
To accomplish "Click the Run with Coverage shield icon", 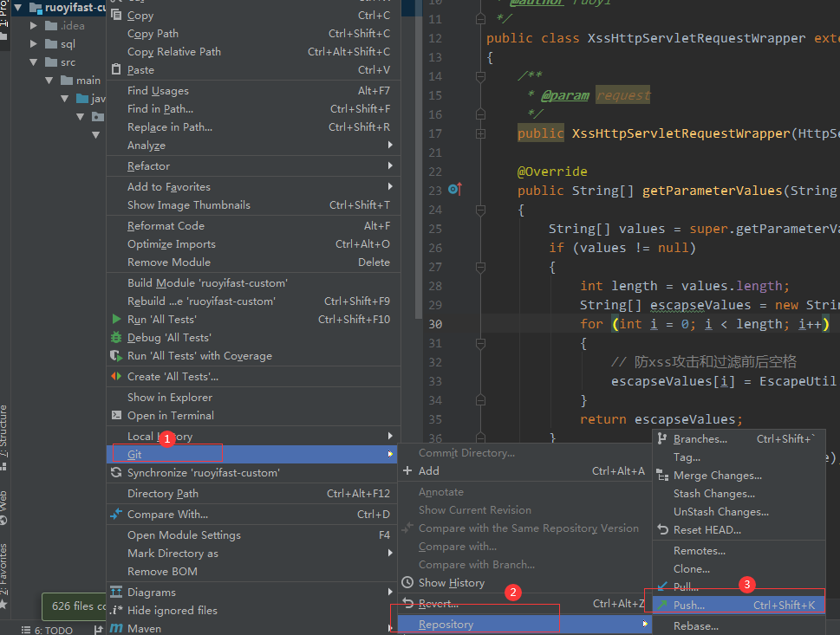I will (x=115, y=355).
